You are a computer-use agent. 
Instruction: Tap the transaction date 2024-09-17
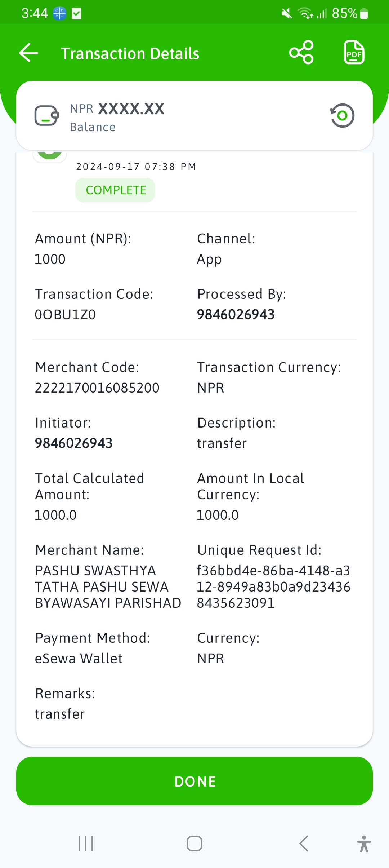[108, 167]
